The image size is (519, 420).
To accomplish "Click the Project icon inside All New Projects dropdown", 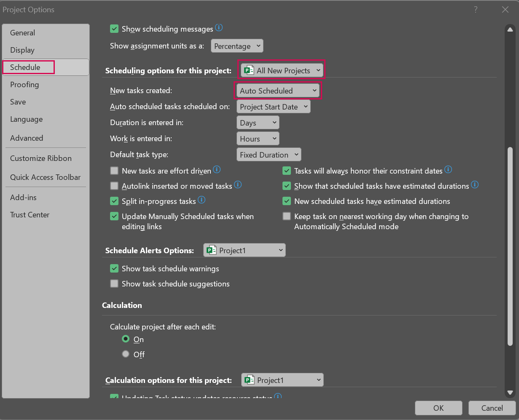I will point(249,70).
